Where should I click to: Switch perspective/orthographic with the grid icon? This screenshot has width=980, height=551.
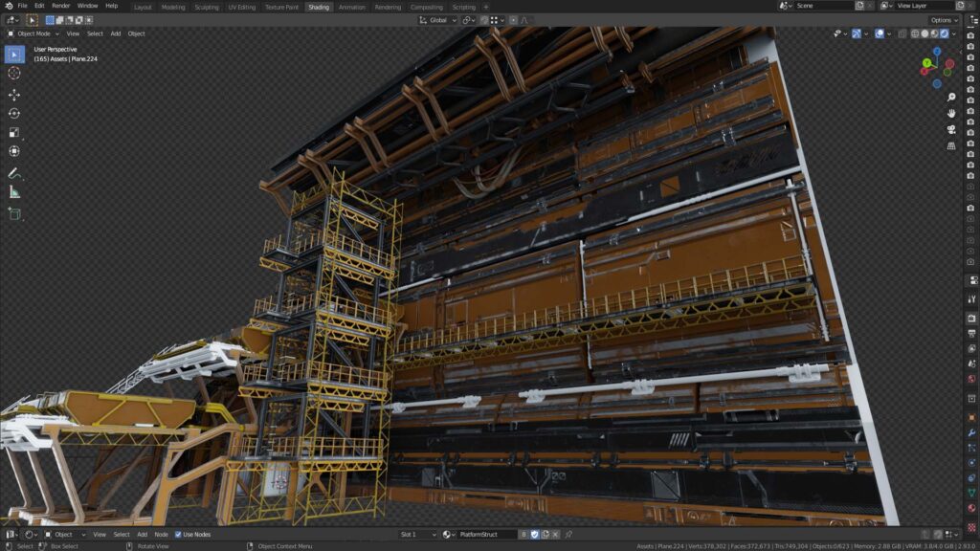[951, 145]
